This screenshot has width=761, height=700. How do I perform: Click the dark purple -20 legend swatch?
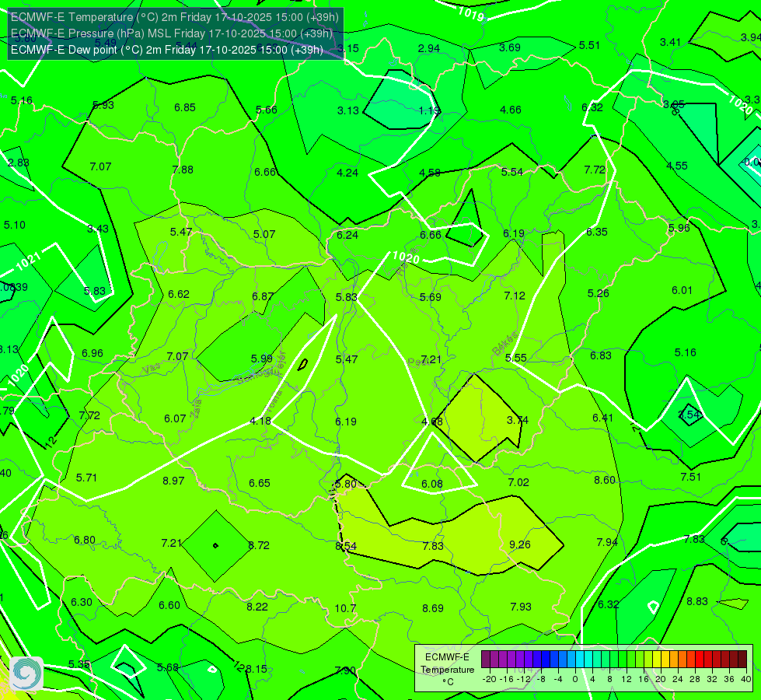coord(485,660)
